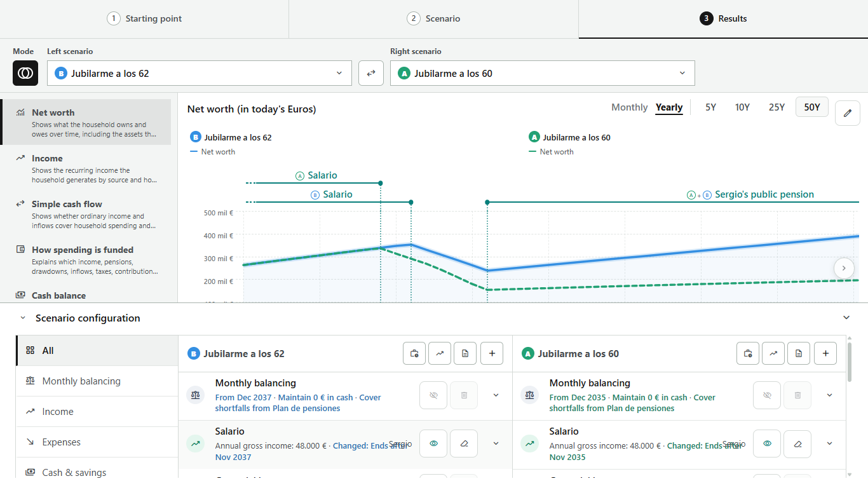Screen dimensions: 868x488
Task: Open the chart edit pencil button
Action: coord(847,113)
